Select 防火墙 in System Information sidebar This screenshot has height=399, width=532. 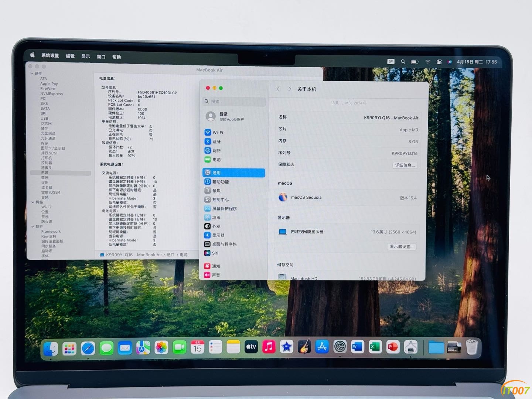(47, 222)
